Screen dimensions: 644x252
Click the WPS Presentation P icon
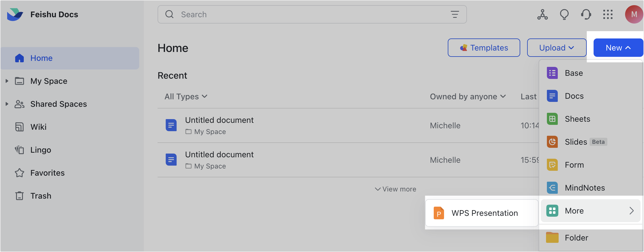coord(439,213)
